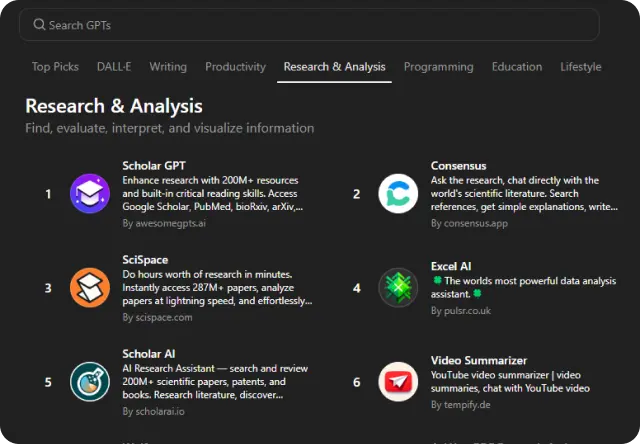
Task: Select the SciSpace title
Action: (x=145, y=260)
